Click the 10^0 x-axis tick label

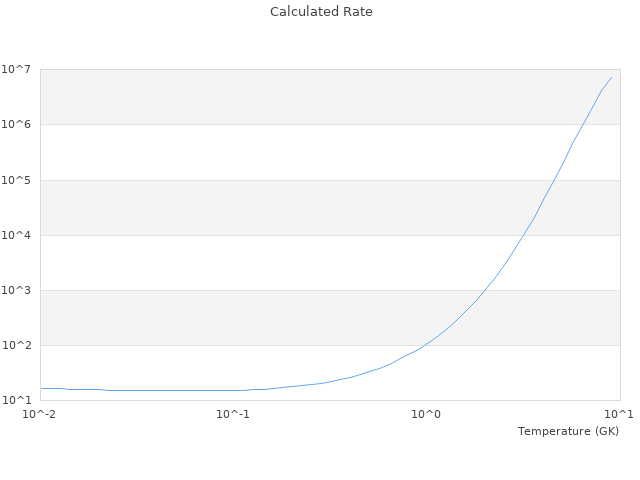[x=427, y=414]
